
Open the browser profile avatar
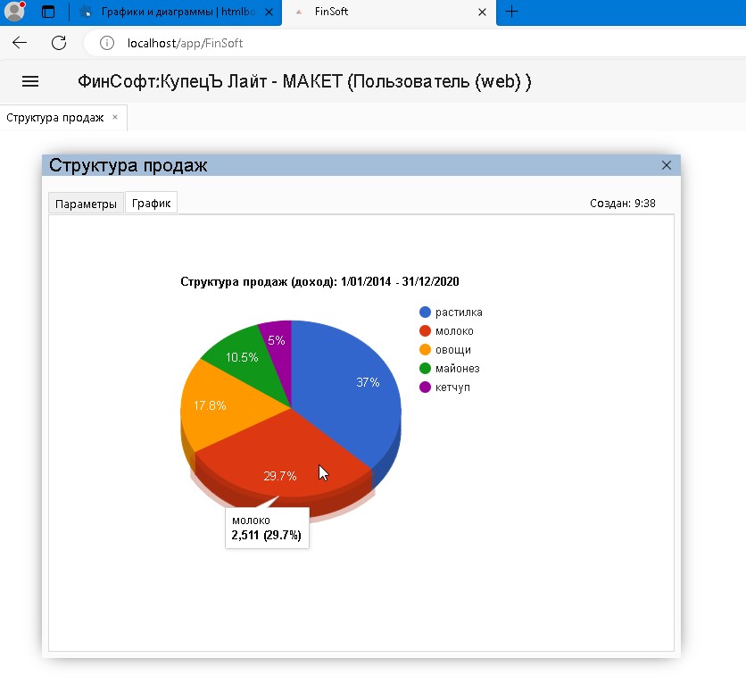pyautogui.click(x=14, y=12)
